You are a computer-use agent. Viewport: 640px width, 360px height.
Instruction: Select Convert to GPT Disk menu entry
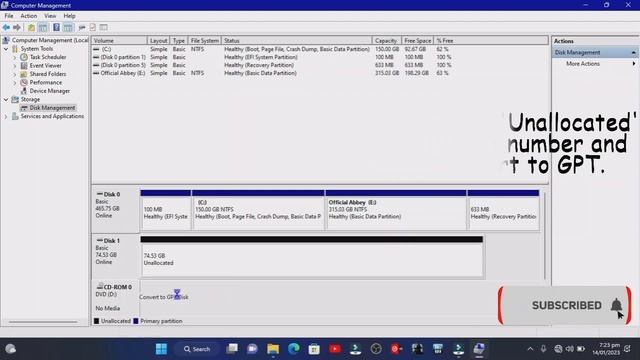click(164, 297)
